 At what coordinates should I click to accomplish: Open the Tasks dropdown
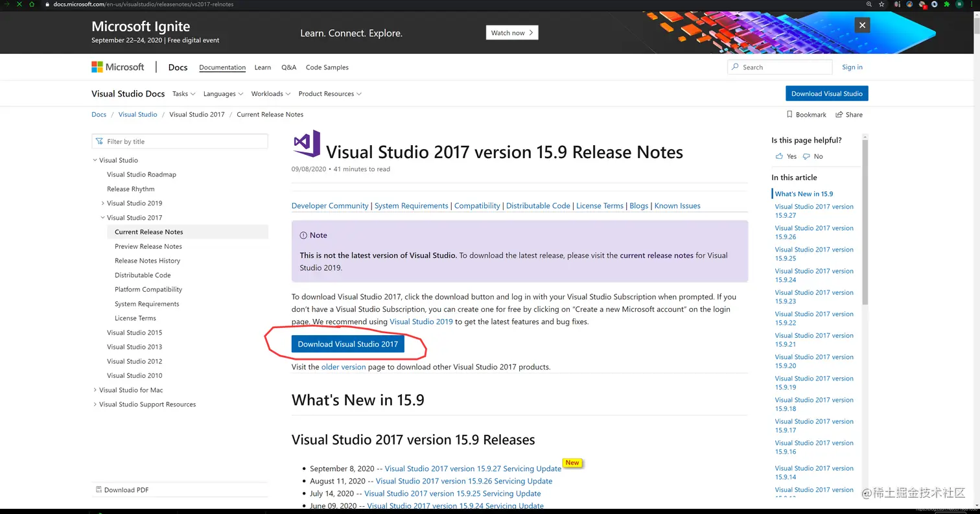(x=183, y=93)
